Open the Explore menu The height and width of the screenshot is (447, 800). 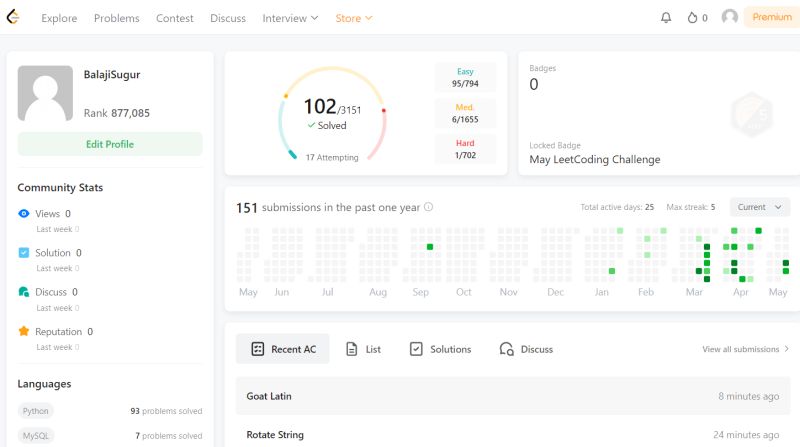59,18
